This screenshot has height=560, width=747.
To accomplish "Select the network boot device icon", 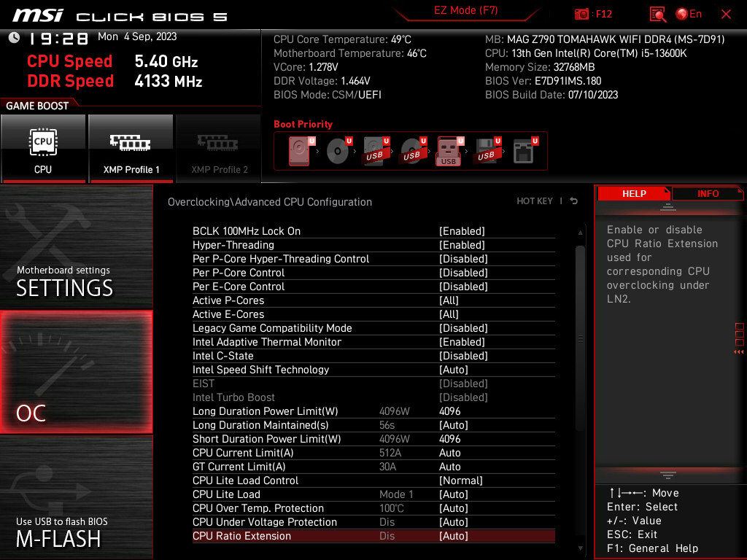I will pos(524,151).
